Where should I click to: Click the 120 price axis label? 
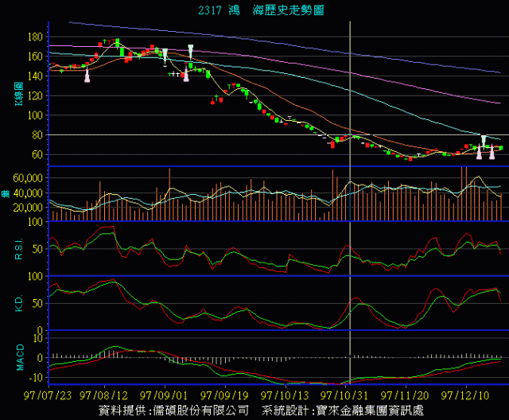click(x=35, y=95)
